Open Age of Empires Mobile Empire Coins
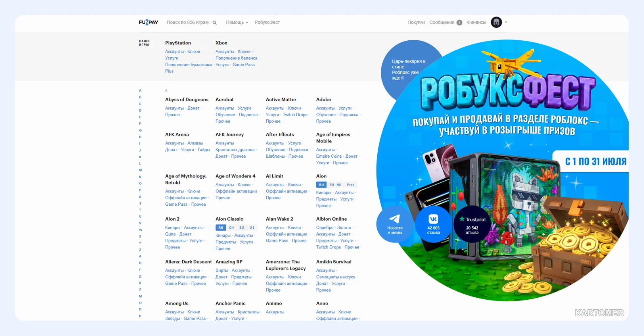Image resolution: width=644 pixels, height=336 pixels. click(329, 156)
